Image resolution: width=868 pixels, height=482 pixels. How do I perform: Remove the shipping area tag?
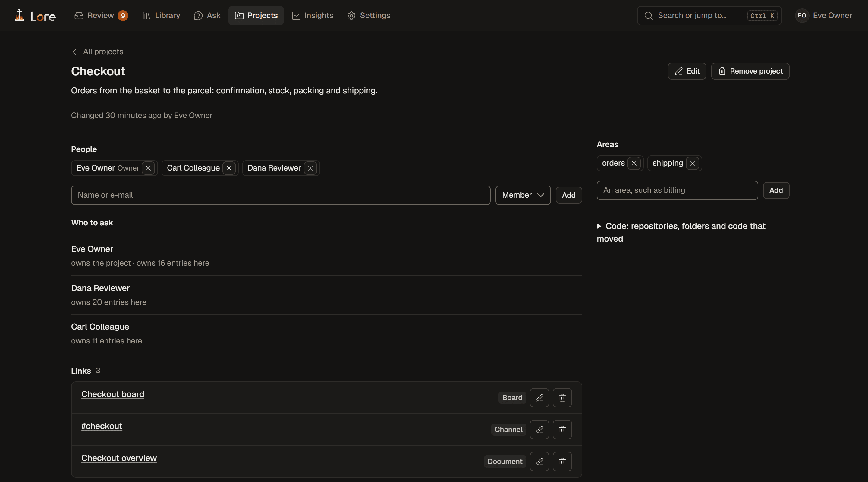point(693,163)
